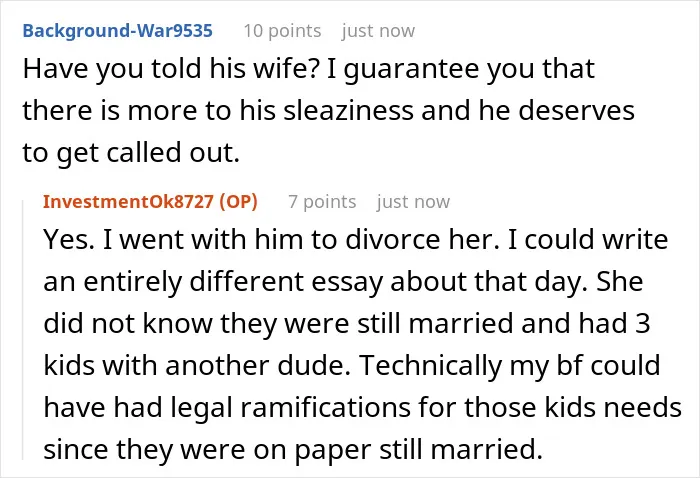Collapse the reply using its vertical thread line
The width and height of the screenshot is (700, 478).
pyautogui.click(x=23, y=330)
